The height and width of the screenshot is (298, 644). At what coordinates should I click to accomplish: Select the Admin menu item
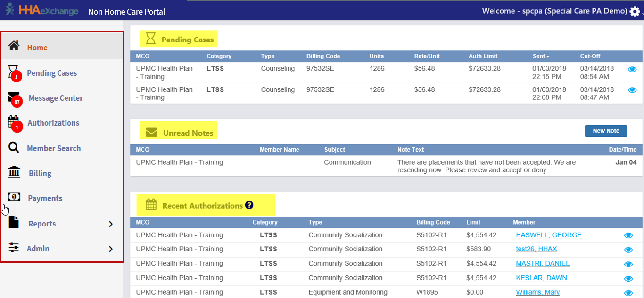(x=38, y=249)
